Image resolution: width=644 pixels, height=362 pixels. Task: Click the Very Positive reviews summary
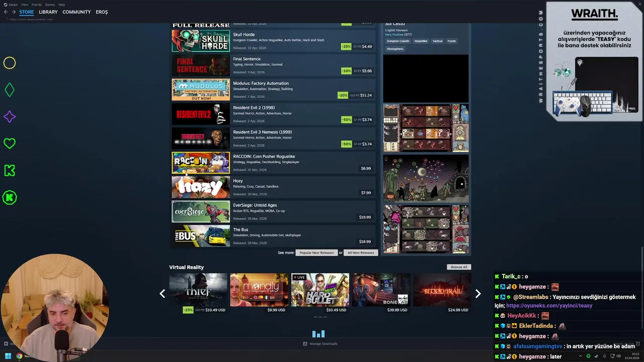[398, 35]
